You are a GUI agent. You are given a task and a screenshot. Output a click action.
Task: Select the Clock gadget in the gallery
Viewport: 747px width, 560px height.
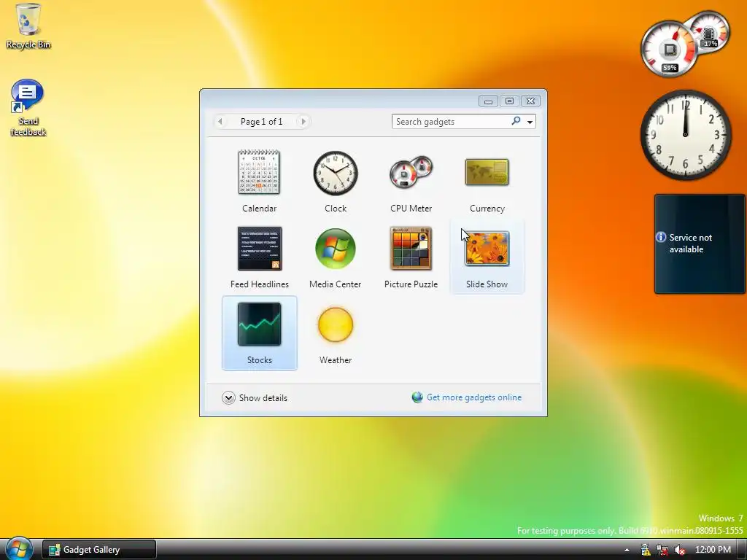coord(336,173)
